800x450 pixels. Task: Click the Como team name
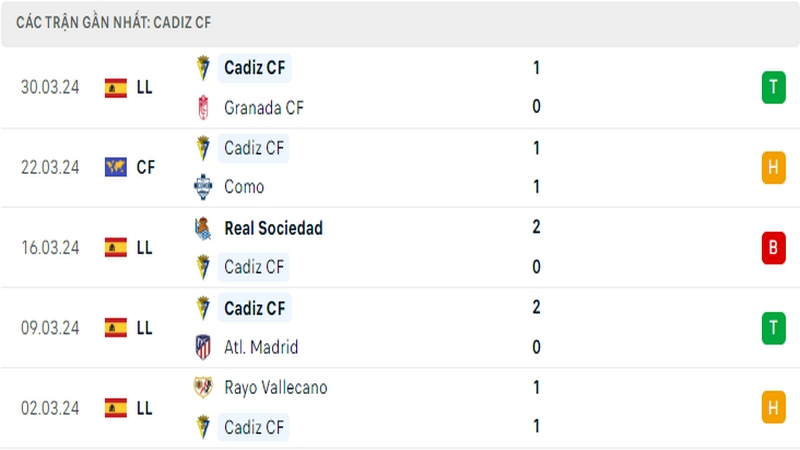tap(244, 187)
